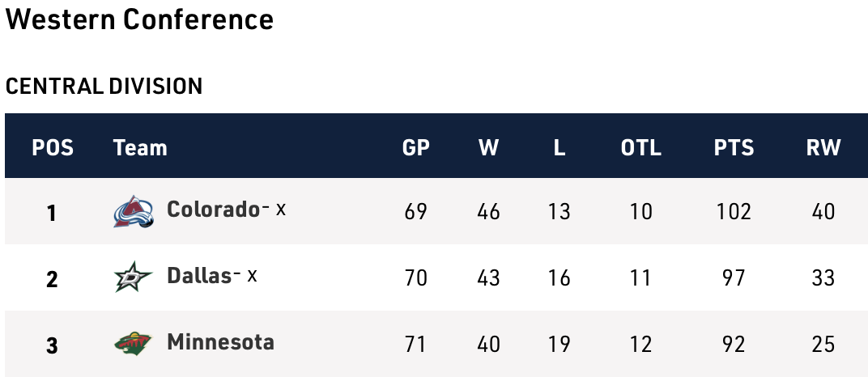Click the RW column header
This screenshot has height=377, width=868.
pyautogui.click(x=823, y=147)
